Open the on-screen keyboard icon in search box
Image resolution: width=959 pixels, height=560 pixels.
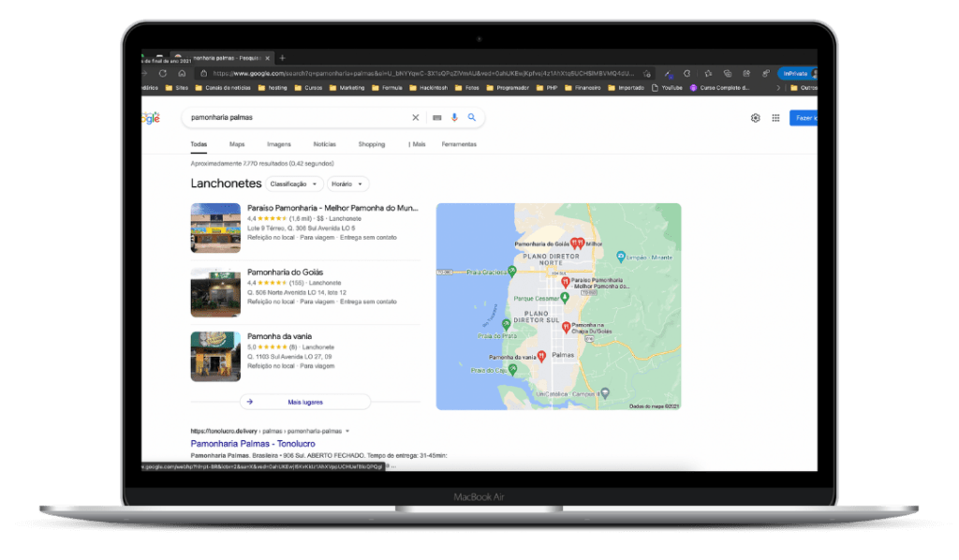click(436, 117)
